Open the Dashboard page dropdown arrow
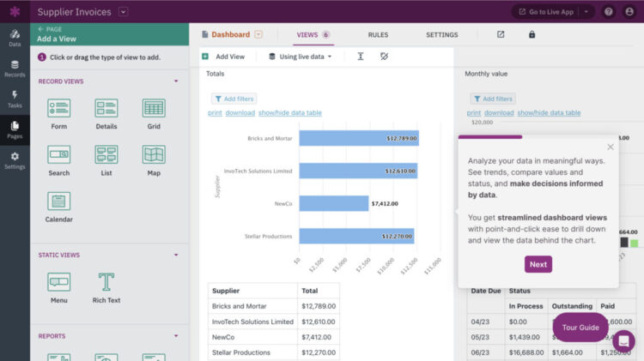This screenshot has width=644, height=361. tap(258, 34)
